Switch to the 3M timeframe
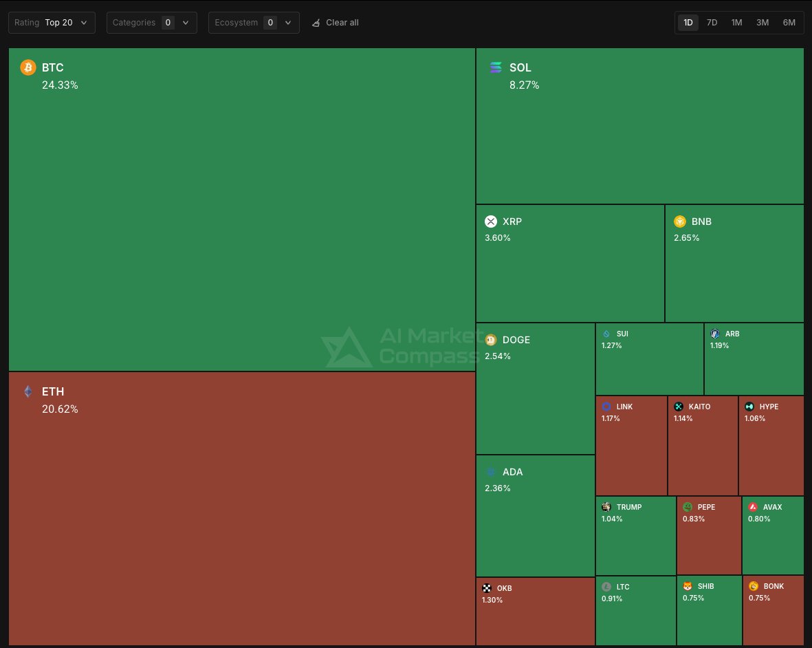This screenshot has width=812, height=648. 762,23
